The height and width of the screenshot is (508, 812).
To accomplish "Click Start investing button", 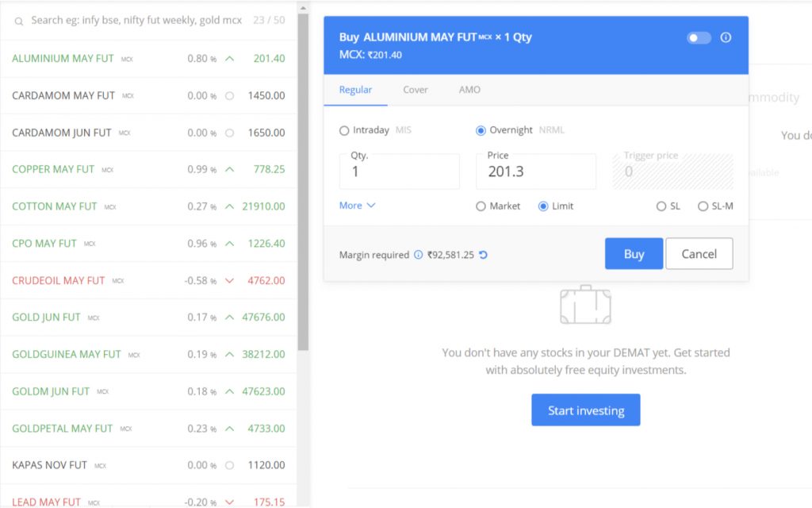I will coord(586,410).
